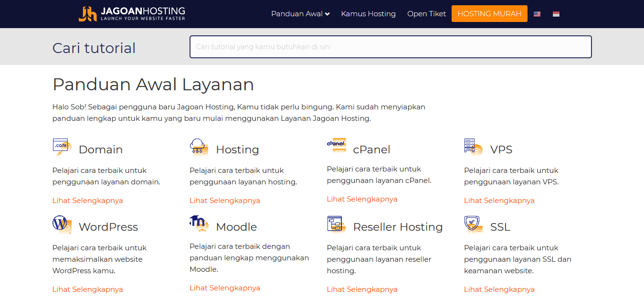Image resolution: width=644 pixels, height=299 pixels.
Task: Click the Jagoan Hosting logo
Action: tap(132, 14)
